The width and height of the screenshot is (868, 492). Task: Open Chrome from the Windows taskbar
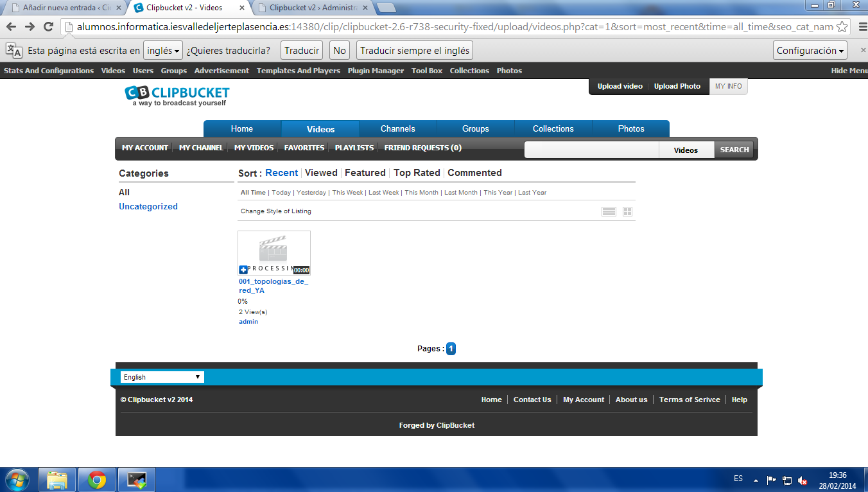(97, 479)
